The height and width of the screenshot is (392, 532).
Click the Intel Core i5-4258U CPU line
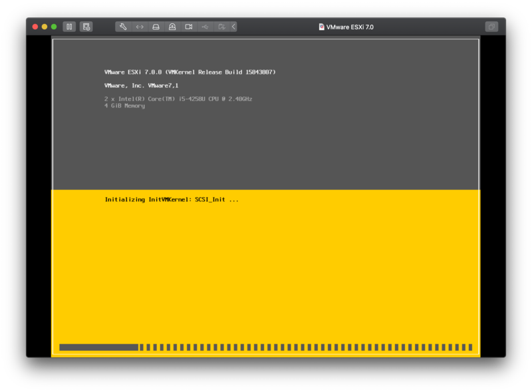coord(178,99)
